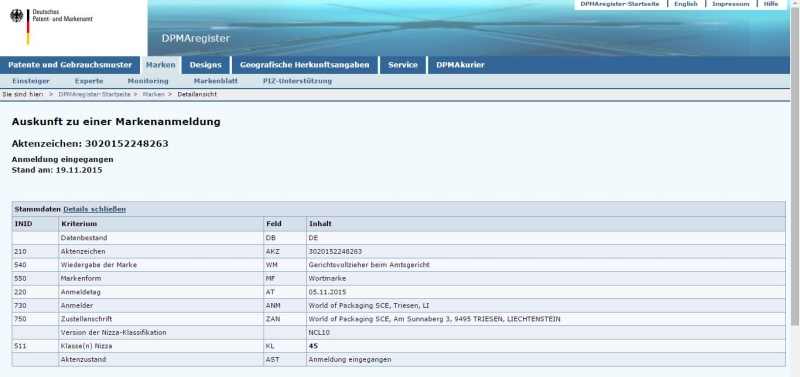This screenshot has width=800, height=377.
Task: Switch to the Designs tab
Action: [x=206, y=65]
